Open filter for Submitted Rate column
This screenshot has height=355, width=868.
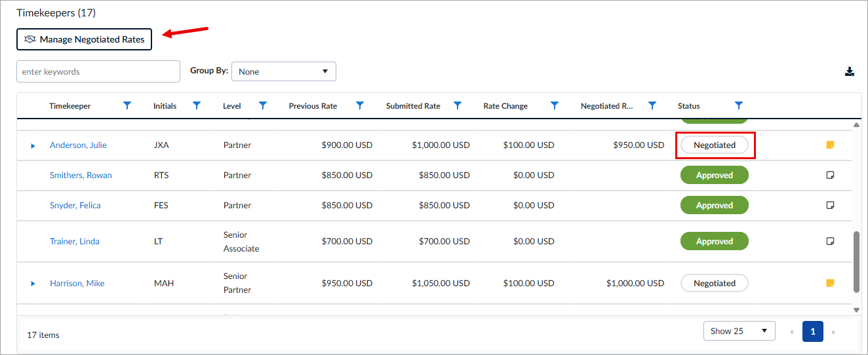458,105
